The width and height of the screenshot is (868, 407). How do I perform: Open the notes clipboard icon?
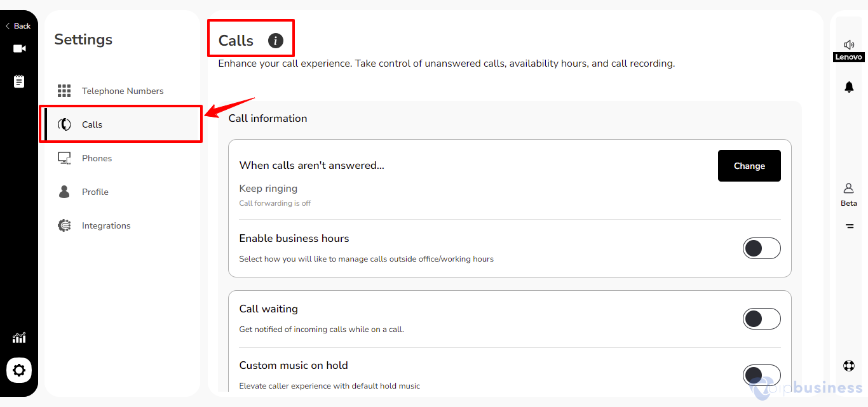(19, 81)
